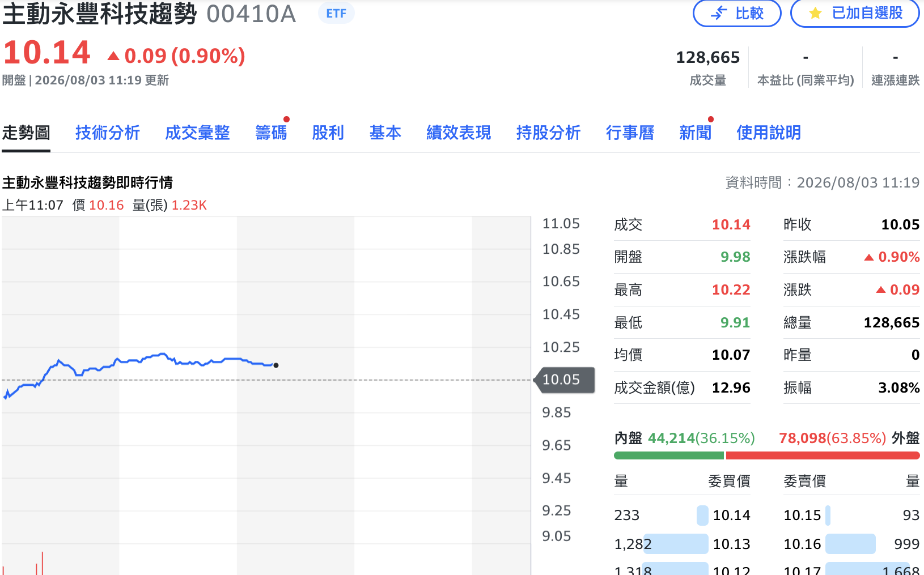Click the 10.85 y-axis label on the chart
The image size is (924, 575).
pyautogui.click(x=561, y=249)
